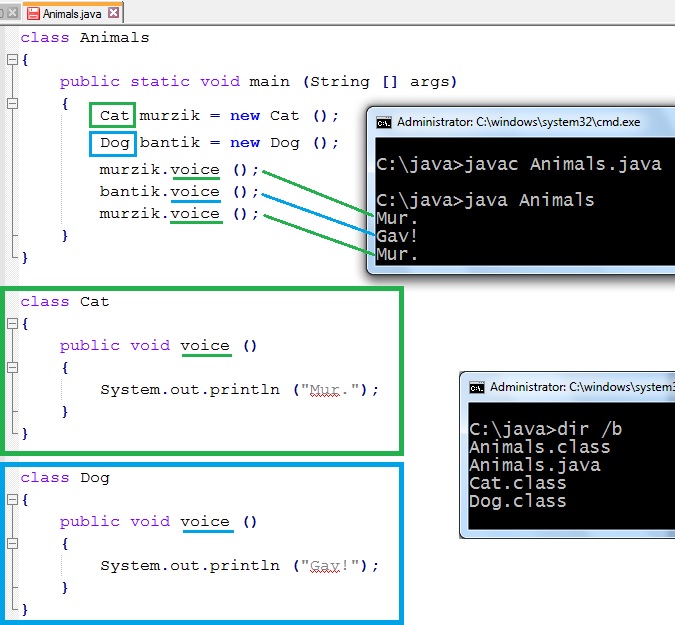Screen dimensions: 675x625
Task: Click the Animals.java file icon on tab
Action: (x=33, y=13)
